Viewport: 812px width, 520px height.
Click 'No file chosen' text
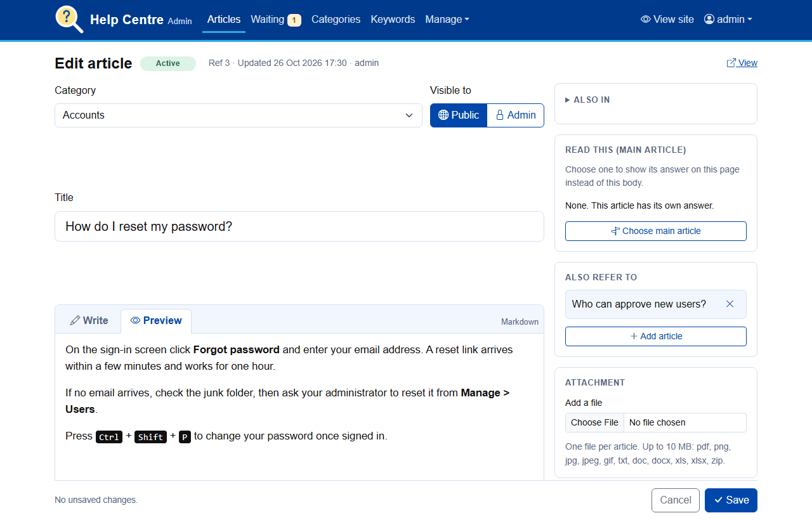coord(657,422)
